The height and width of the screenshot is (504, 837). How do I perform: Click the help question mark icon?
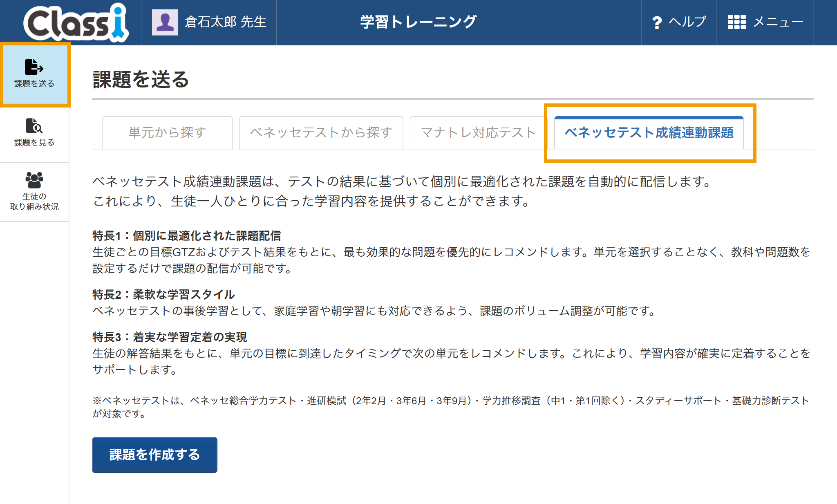tap(657, 22)
